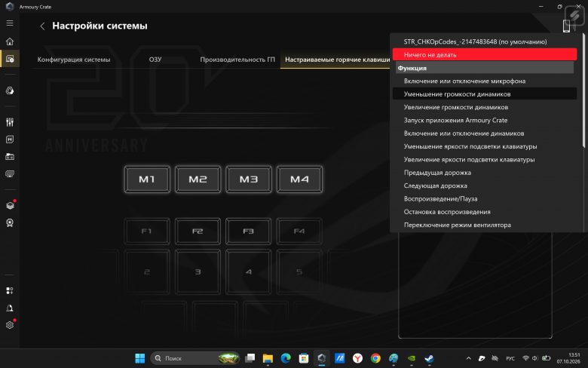The image size is (588, 368).
Task: Choose Следующая дорожка option
Action: [x=485, y=186]
